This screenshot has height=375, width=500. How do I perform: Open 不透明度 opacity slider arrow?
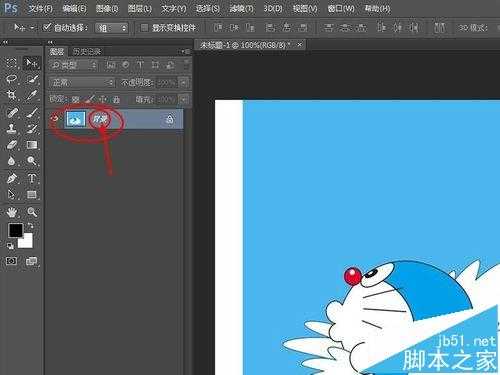pyautogui.click(x=184, y=83)
